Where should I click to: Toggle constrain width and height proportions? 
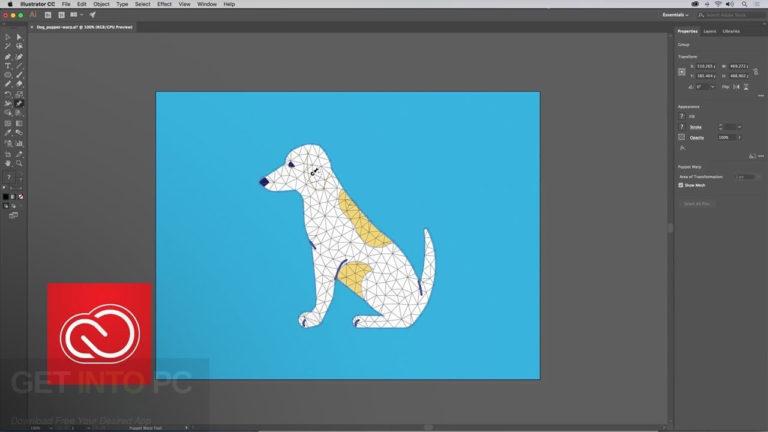(756, 71)
